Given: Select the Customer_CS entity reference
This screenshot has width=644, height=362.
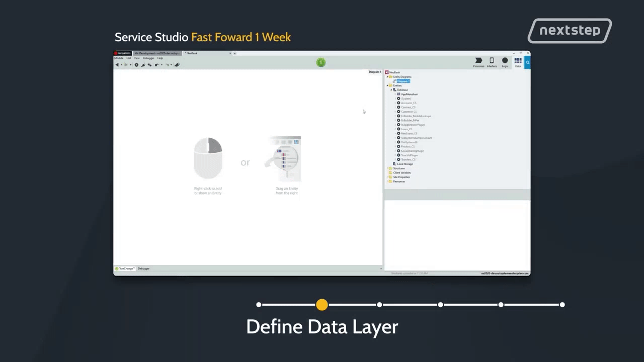Looking at the screenshot, I should point(409,112).
